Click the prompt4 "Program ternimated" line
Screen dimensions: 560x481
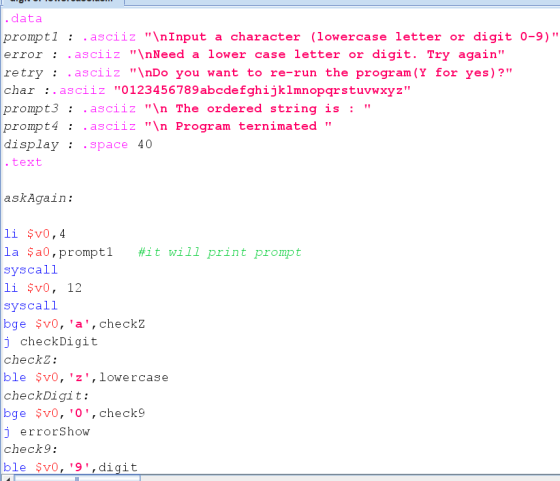(x=168, y=126)
